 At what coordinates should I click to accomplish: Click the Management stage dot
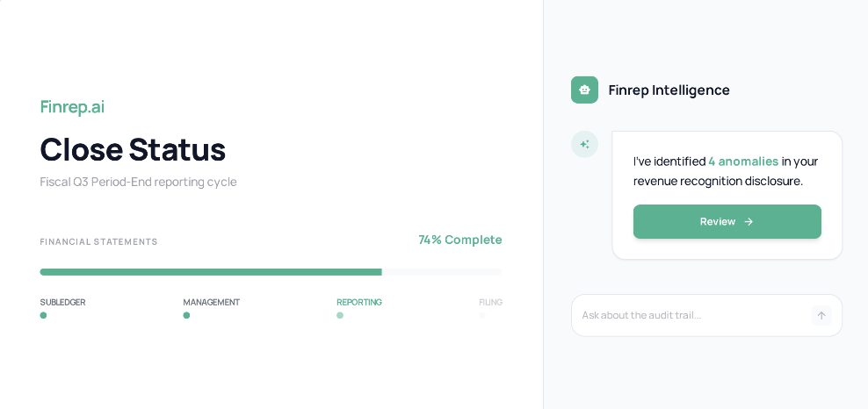[186, 315]
